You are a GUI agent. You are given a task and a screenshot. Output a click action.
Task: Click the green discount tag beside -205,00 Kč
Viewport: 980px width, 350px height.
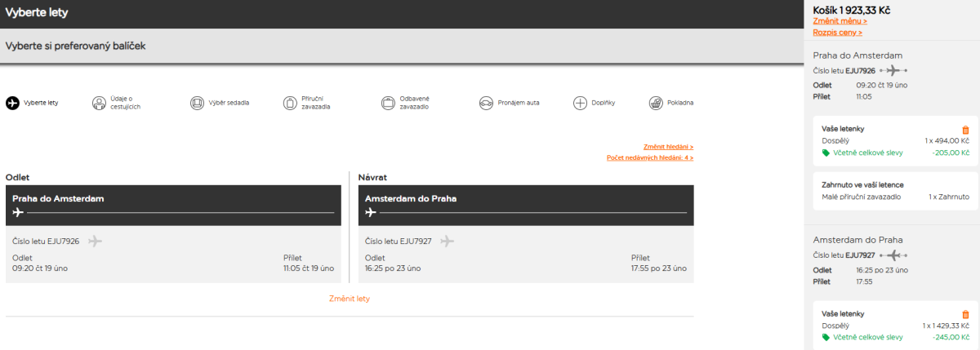point(826,153)
